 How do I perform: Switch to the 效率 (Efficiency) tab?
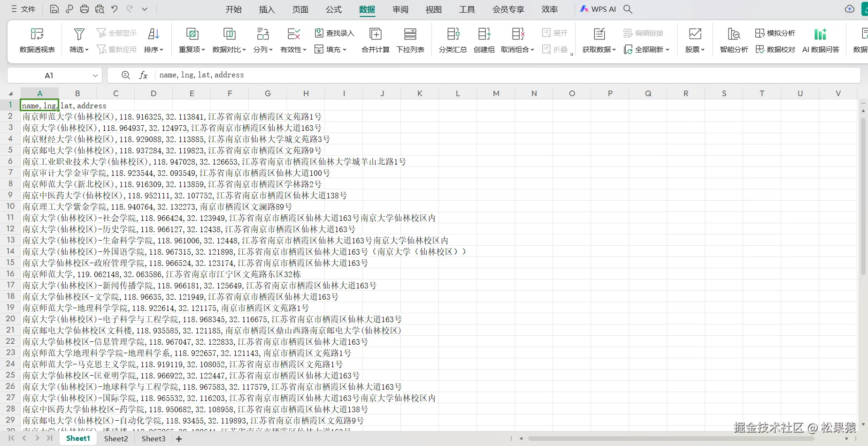coord(550,9)
